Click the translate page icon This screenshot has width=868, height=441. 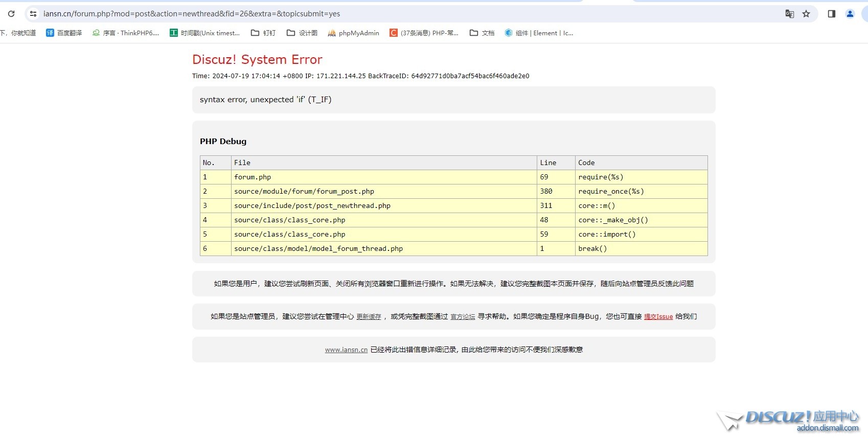(789, 14)
